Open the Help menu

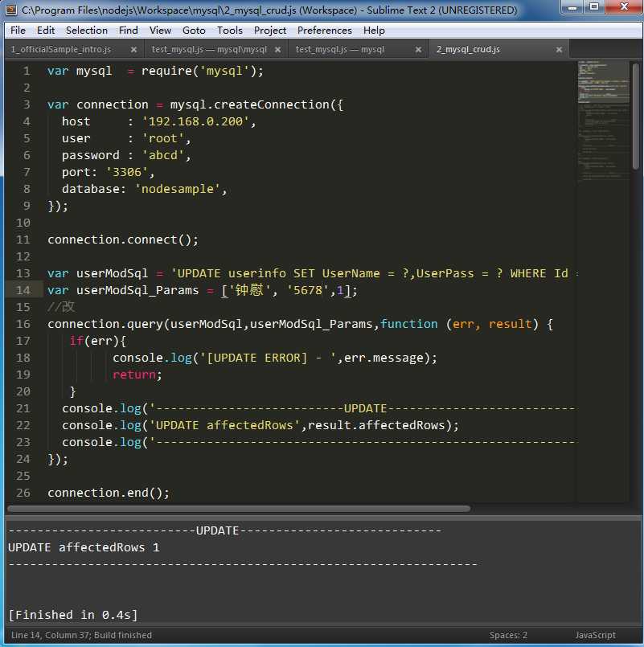[374, 30]
